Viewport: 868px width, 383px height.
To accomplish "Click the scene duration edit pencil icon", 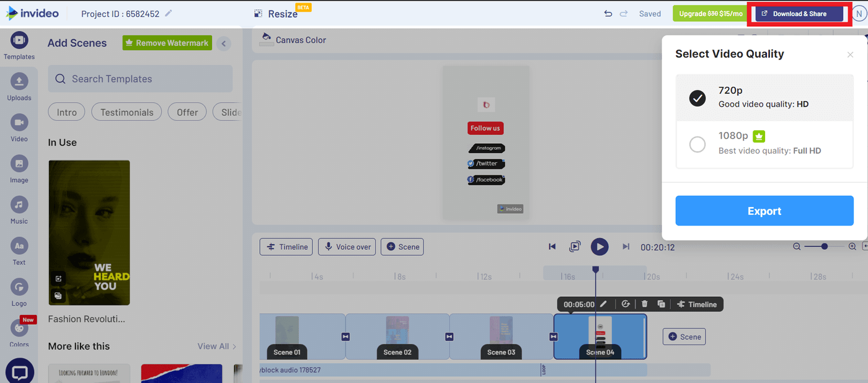I will tap(604, 304).
